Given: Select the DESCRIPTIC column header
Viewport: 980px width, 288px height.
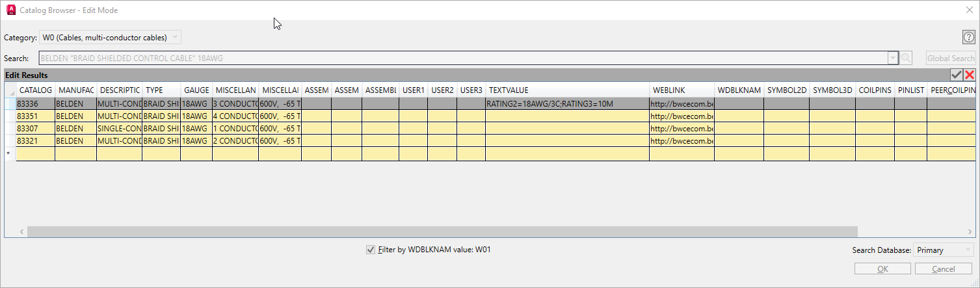Looking at the screenshot, I should pyautogui.click(x=119, y=90).
